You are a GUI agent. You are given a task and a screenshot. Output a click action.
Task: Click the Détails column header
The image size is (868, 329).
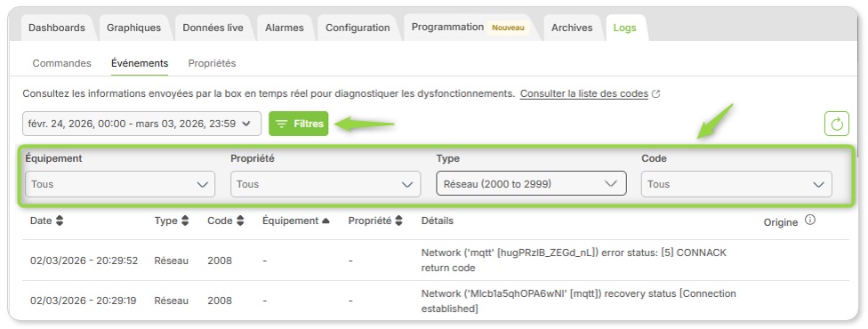[x=438, y=221]
